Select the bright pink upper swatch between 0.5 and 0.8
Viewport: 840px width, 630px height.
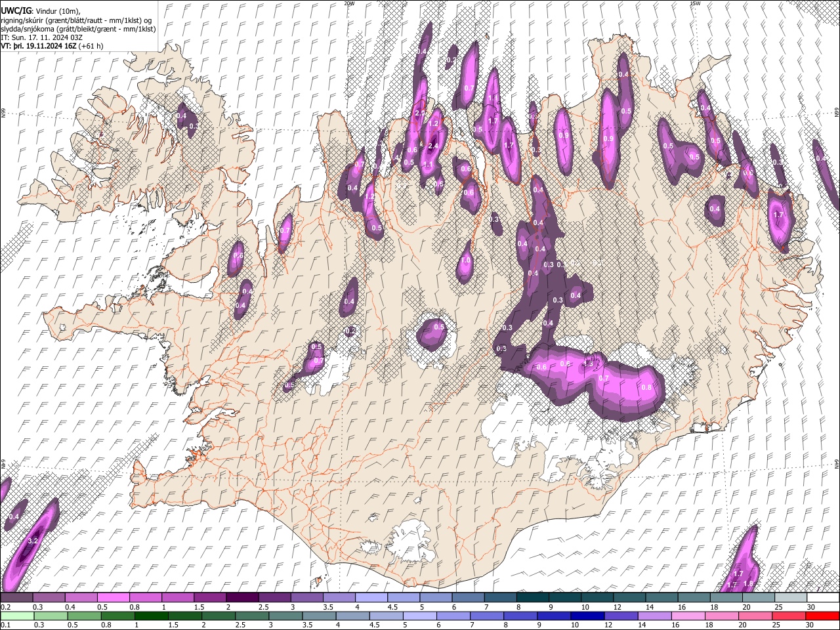point(113,598)
